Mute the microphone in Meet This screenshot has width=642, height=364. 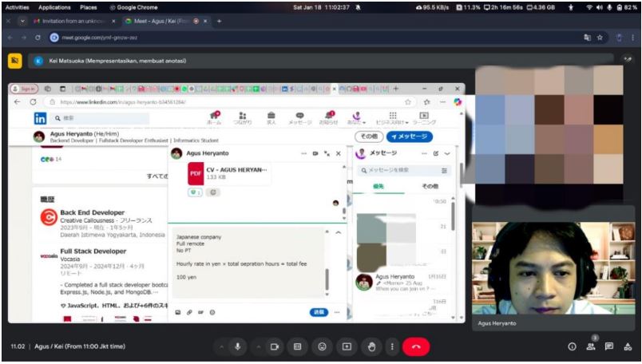tap(237, 346)
